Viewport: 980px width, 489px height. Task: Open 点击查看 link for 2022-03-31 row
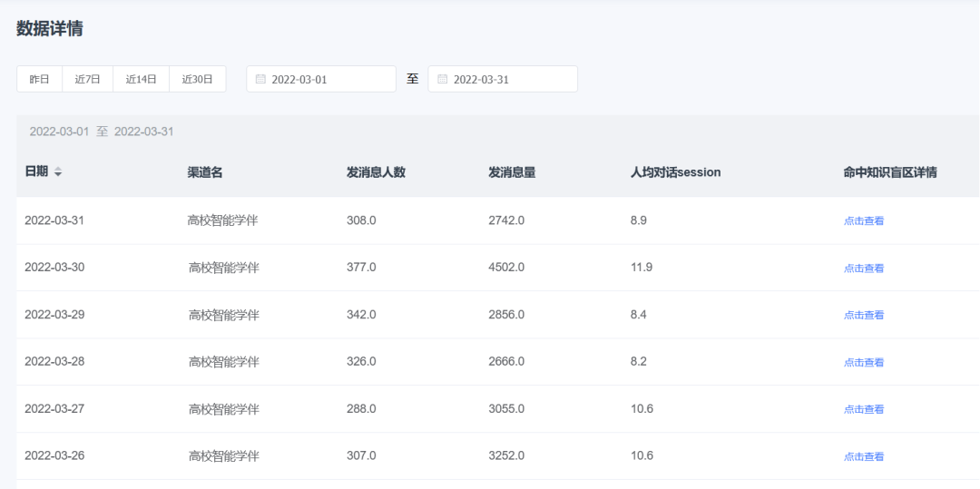coord(864,220)
